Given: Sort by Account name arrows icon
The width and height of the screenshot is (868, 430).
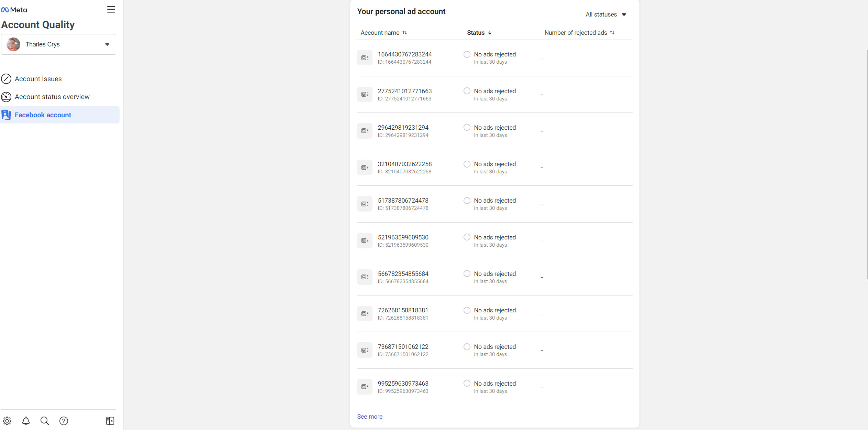Looking at the screenshot, I should 405,33.
